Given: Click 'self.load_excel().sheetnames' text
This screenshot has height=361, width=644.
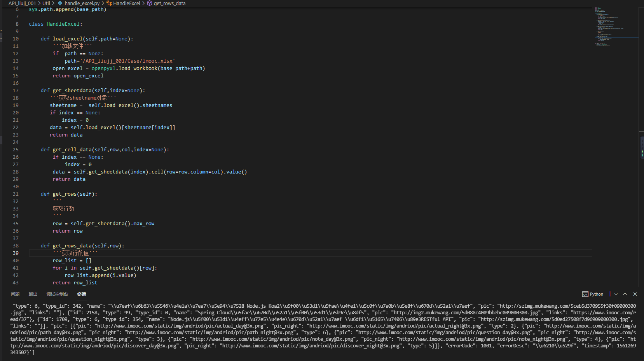Looking at the screenshot, I should 130,105.
